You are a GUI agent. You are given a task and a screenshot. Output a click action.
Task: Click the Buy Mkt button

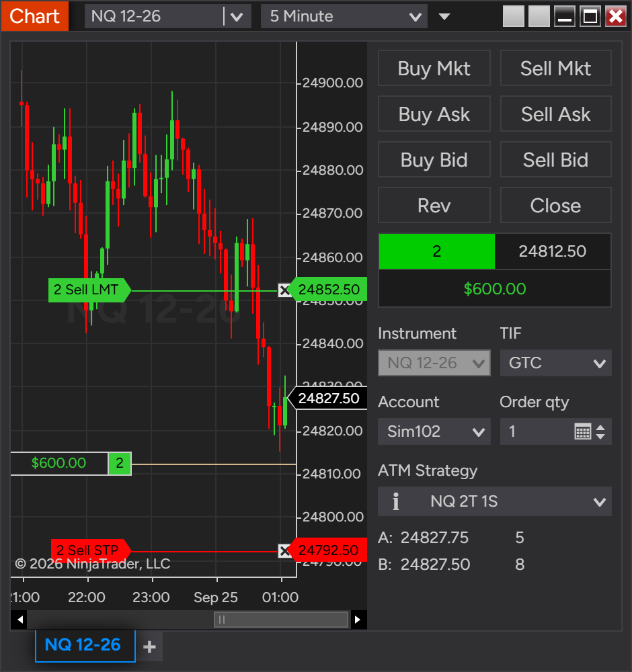(434, 68)
